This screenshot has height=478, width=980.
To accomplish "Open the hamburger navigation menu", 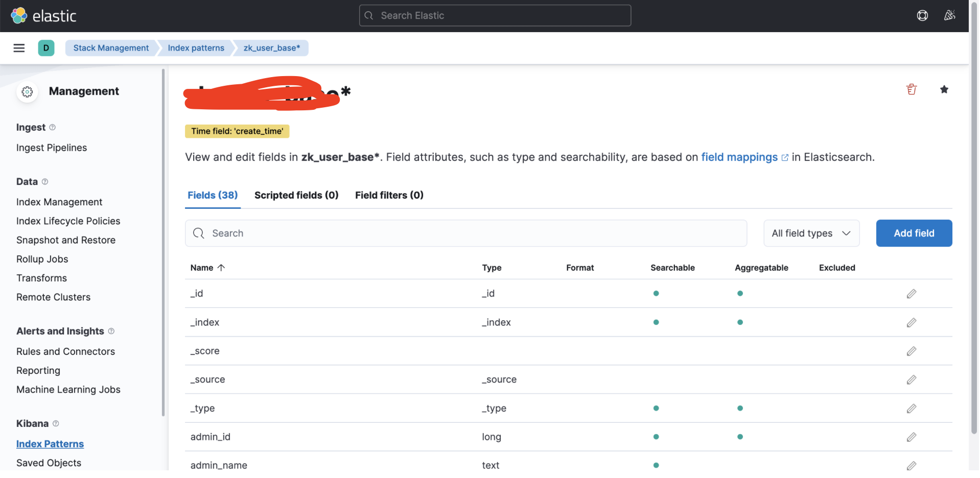I will [19, 48].
